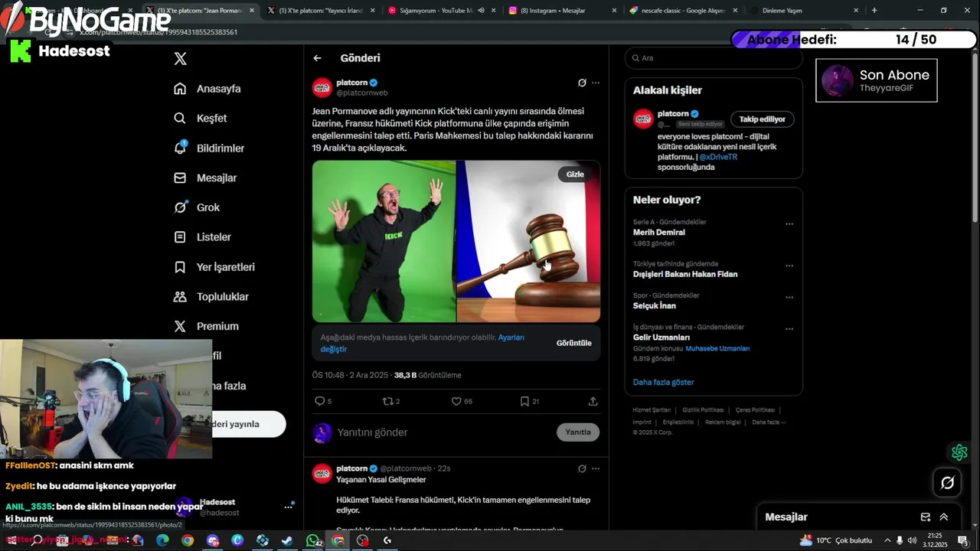Open the ChatGPT extension floating icon

point(959,452)
